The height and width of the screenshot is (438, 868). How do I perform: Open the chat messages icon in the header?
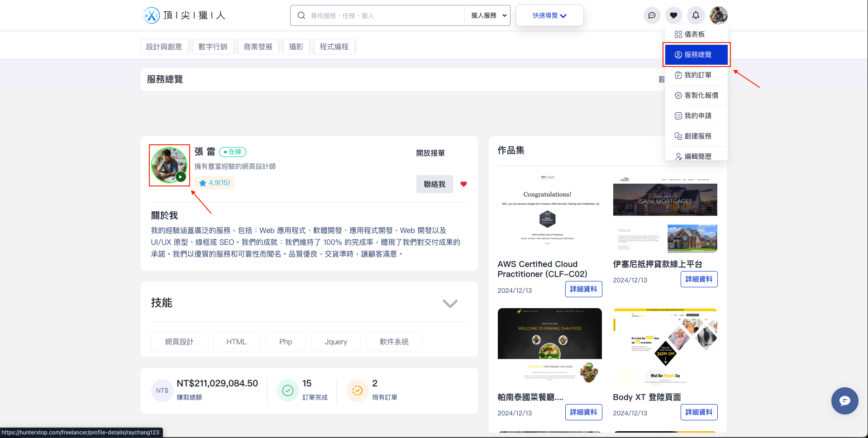click(x=652, y=15)
